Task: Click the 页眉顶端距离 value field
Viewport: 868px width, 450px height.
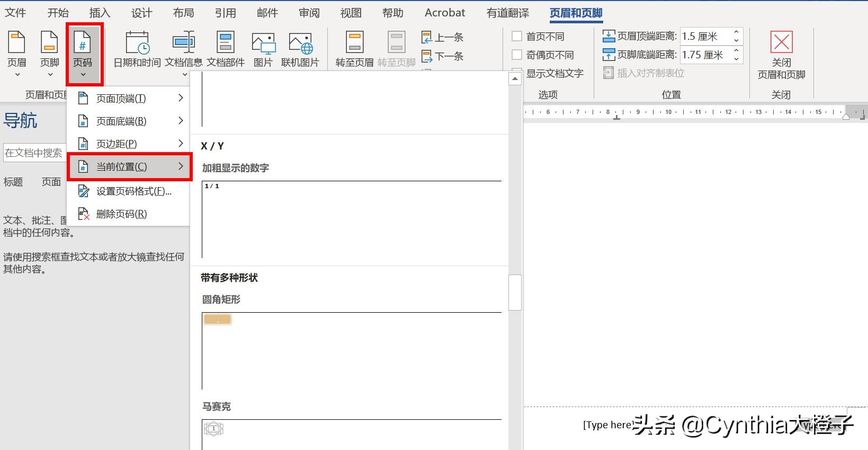Action: (705, 36)
